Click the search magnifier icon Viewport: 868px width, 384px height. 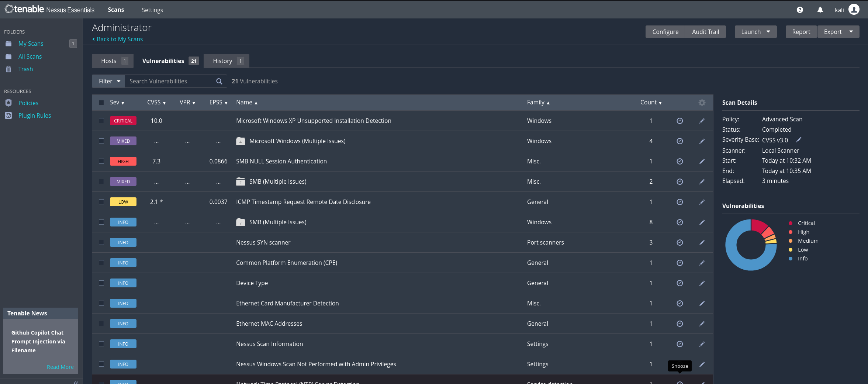click(219, 81)
